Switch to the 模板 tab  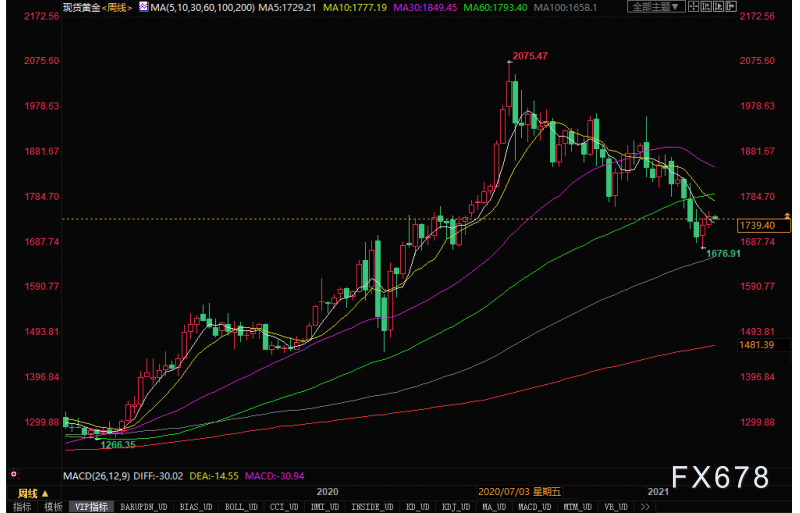(x=53, y=507)
